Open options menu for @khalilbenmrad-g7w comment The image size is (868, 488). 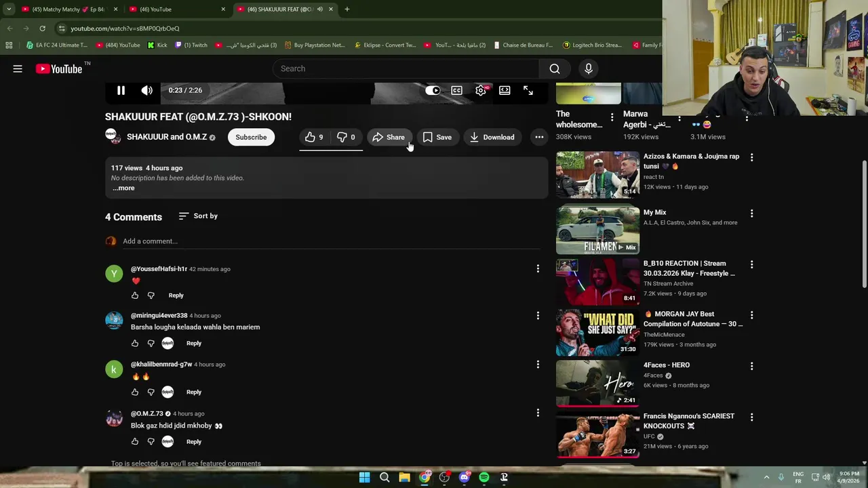(538, 365)
